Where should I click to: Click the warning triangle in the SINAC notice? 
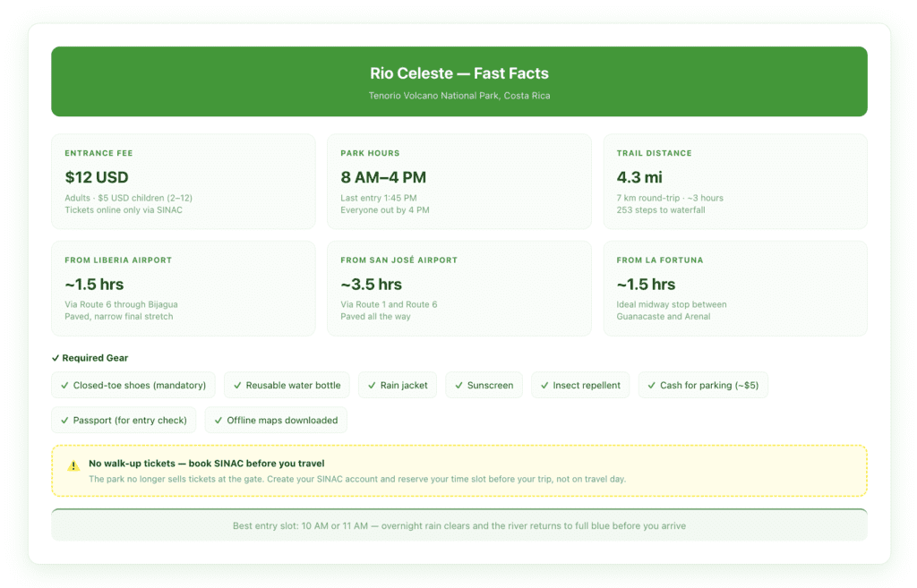tap(72, 464)
